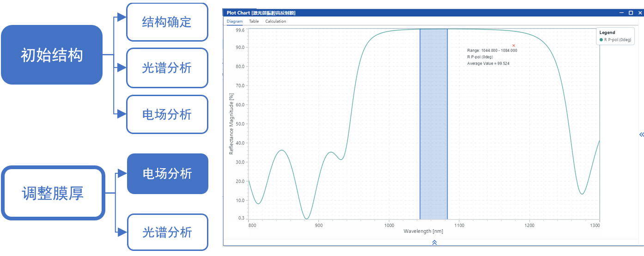Image resolution: width=644 pixels, height=256 pixels.
Task: Close the Plot Chart window
Action: point(639,13)
